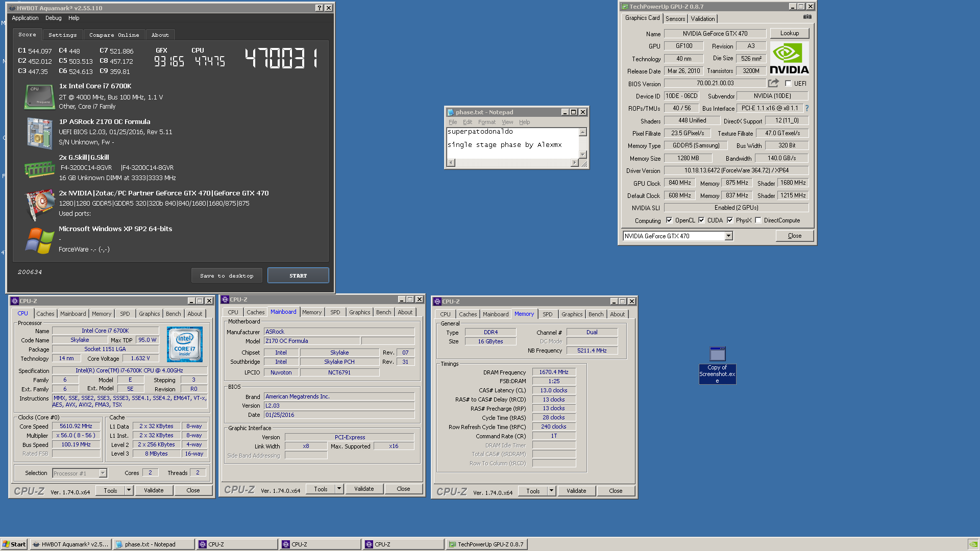The height and width of the screenshot is (551, 980).
Task: Click the Lookup button in GPU-Z
Action: click(790, 33)
